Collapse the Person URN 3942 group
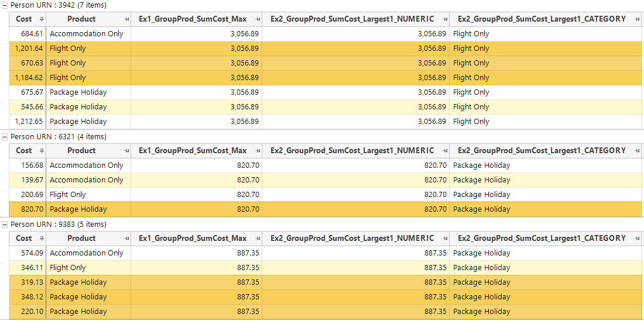The width and height of the screenshot is (644, 321). (x=5, y=5)
